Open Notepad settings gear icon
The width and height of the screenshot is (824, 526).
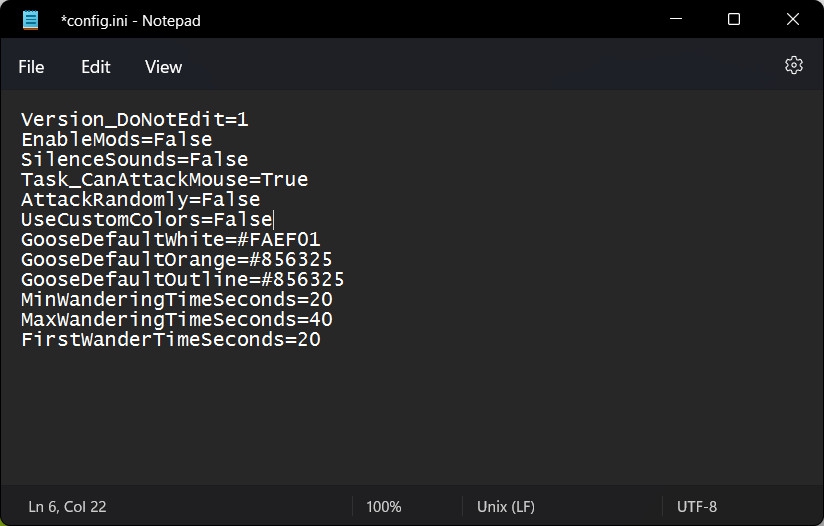click(794, 66)
